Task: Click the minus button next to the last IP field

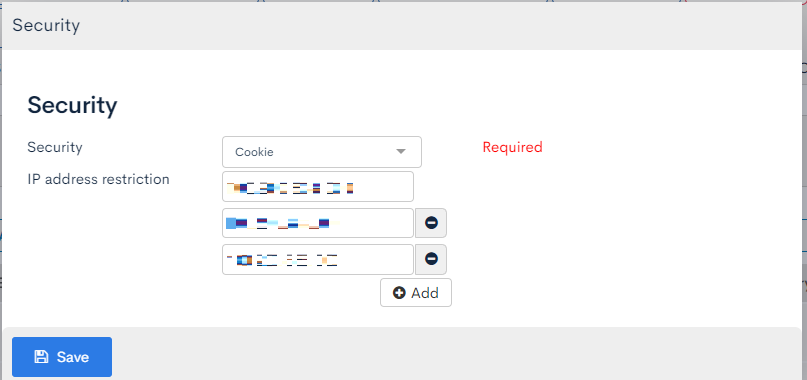Action: [431, 259]
